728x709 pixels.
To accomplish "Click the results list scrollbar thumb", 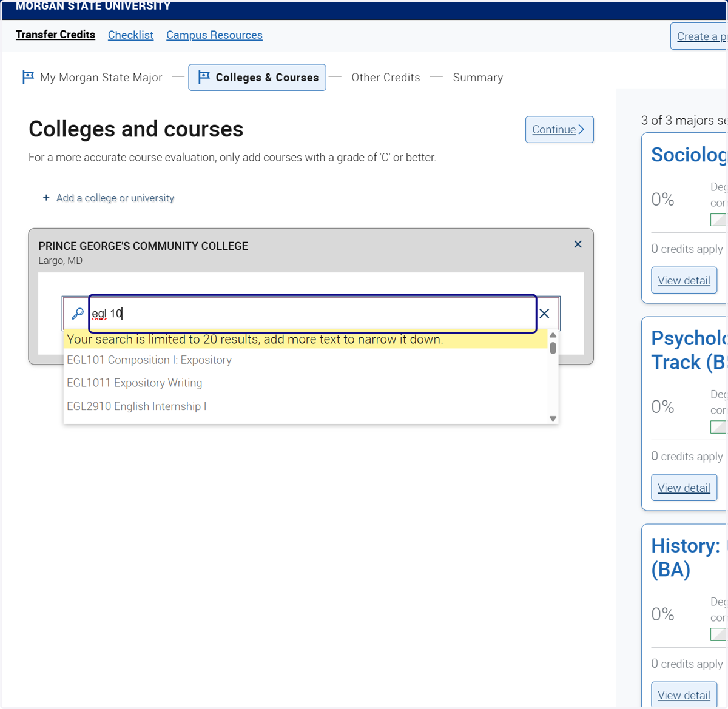I will point(553,348).
